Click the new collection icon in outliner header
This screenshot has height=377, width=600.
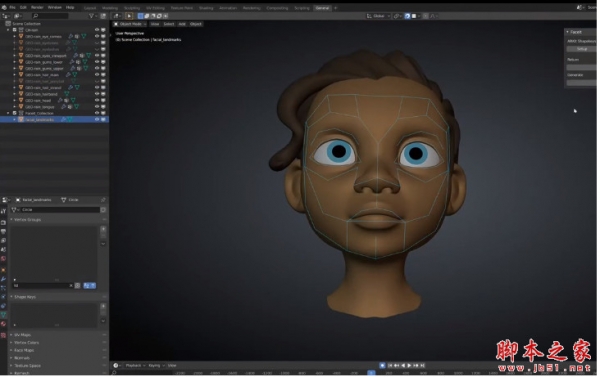click(x=103, y=16)
